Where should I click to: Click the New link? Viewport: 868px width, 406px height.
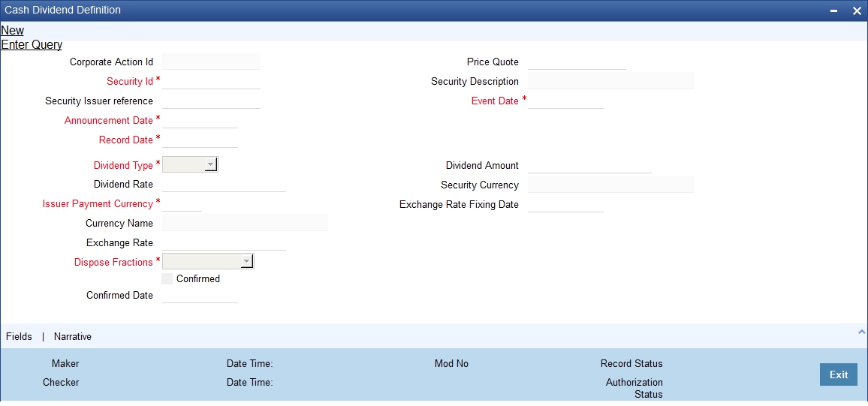[12, 31]
